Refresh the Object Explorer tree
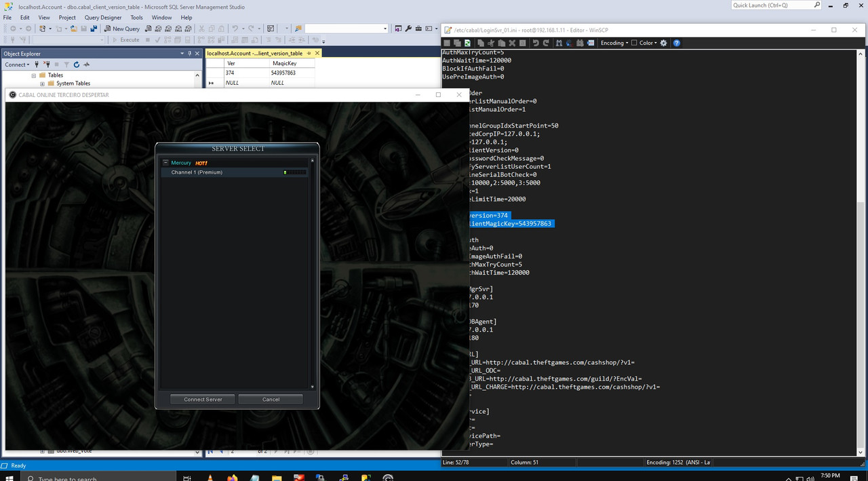Viewport: 868px width, 481px height. tap(77, 64)
